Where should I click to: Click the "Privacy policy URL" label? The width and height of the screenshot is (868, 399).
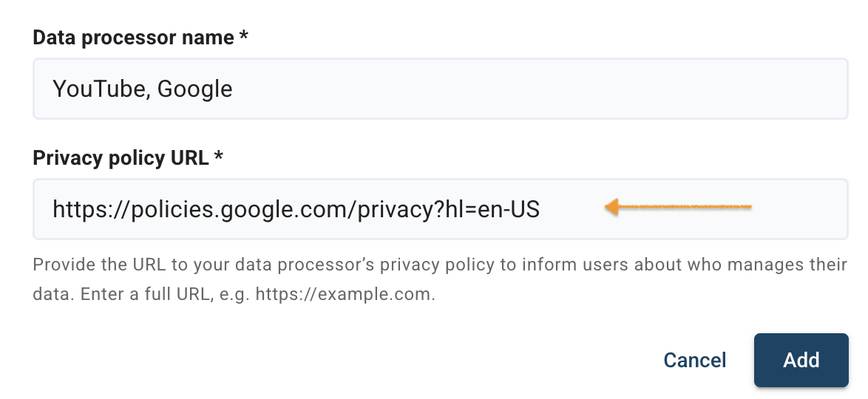click(x=121, y=157)
